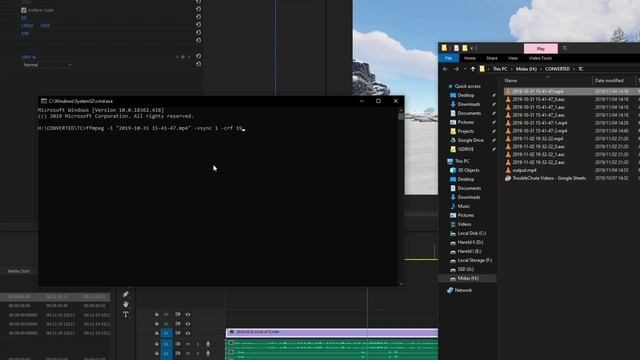
Task: Go up one folder in Explorer
Action: click(473, 69)
